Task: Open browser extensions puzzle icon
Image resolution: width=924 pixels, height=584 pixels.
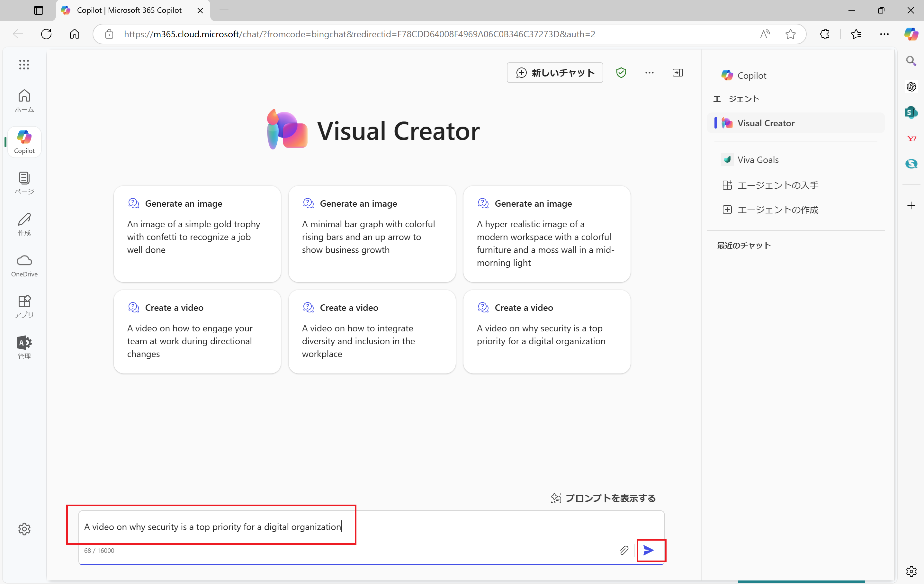Action: tap(825, 34)
